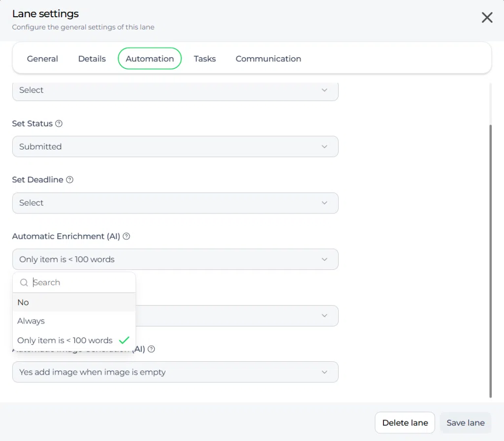Choose the No option

tap(74, 302)
